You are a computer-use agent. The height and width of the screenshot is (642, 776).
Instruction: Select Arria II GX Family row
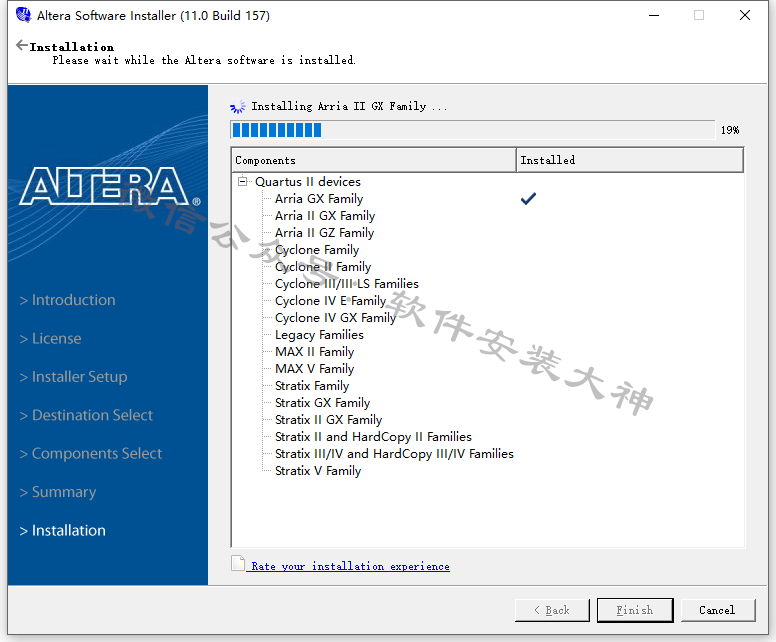(325, 216)
